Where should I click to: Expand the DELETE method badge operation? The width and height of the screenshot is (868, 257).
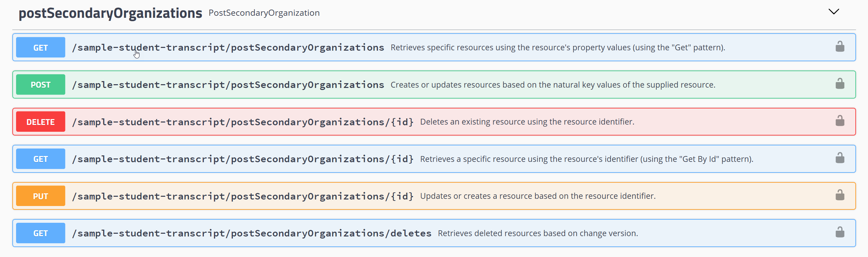41,122
